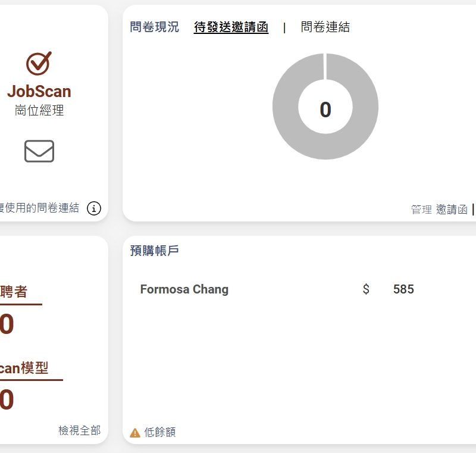This screenshot has width=476, height=453.
Task: Click the dollar sign beside the balance
Action: point(366,289)
